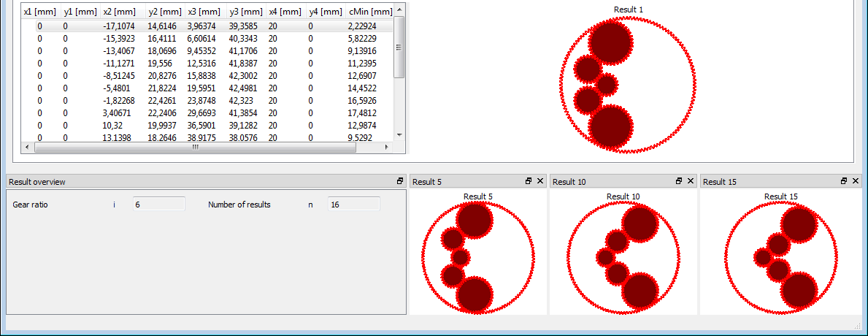The height and width of the screenshot is (336, 868).
Task: Click the Gear ratio value field
Action: [158, 205]
